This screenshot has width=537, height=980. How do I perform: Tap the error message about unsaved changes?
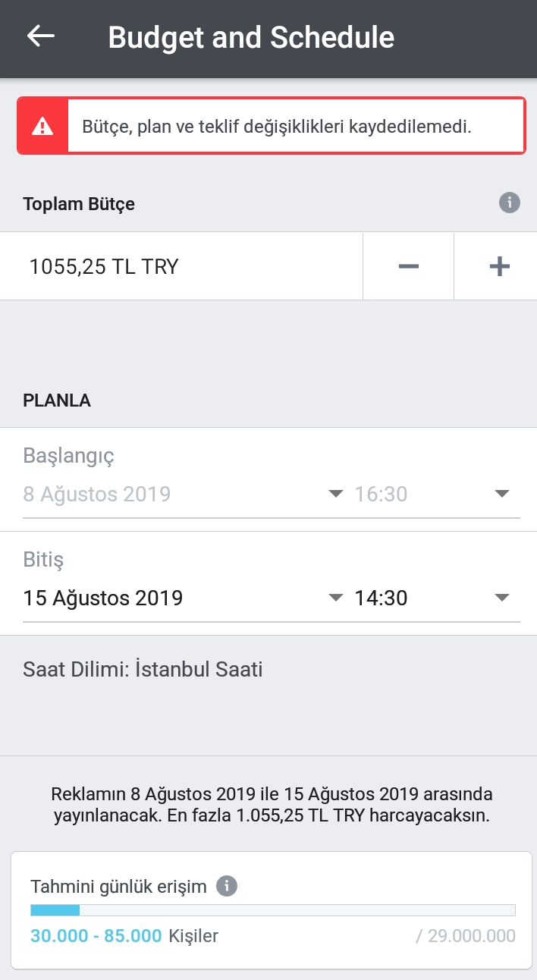coord(271,126)
